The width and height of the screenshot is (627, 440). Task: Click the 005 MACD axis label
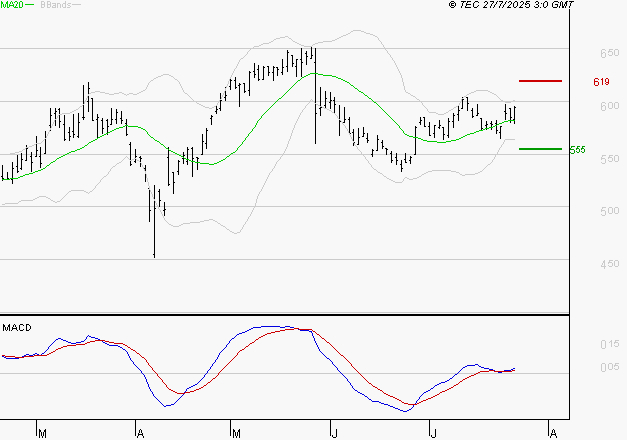click(x=609, y=367)
